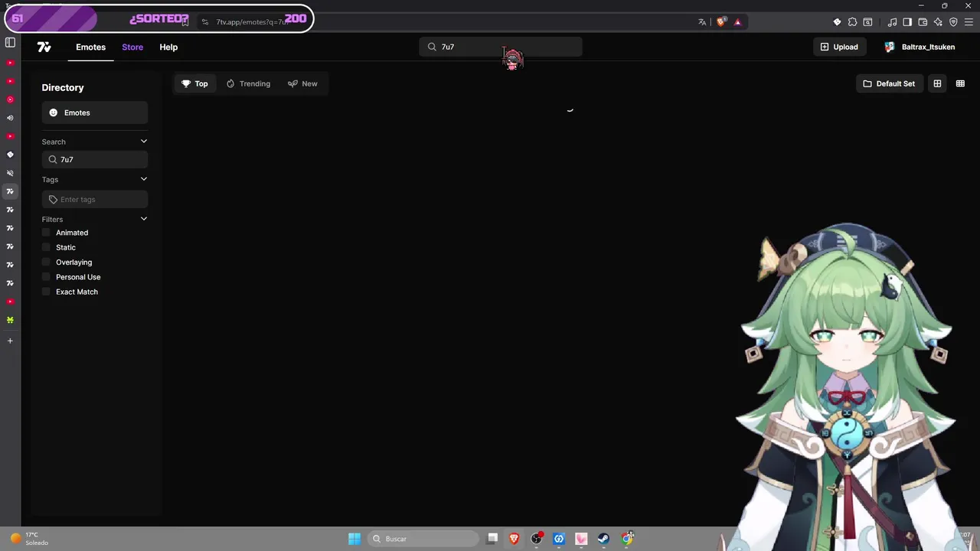Open the Store nav tab

pyautogui.click(x=132, y=47)
